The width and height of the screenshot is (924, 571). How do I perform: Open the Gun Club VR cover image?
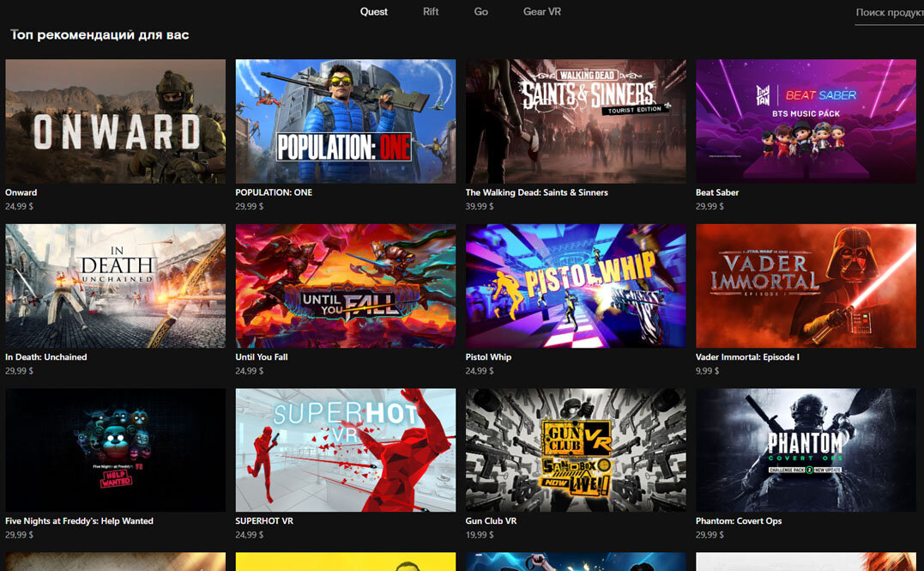point(576,450)
